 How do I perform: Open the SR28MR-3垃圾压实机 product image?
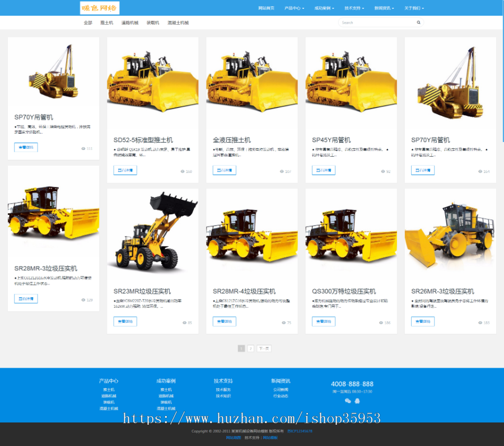click(x=53, y=211)
